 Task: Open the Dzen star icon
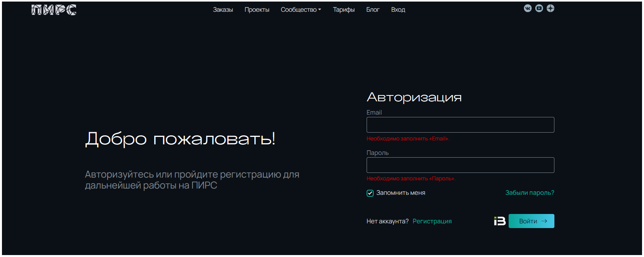[550, 8]
